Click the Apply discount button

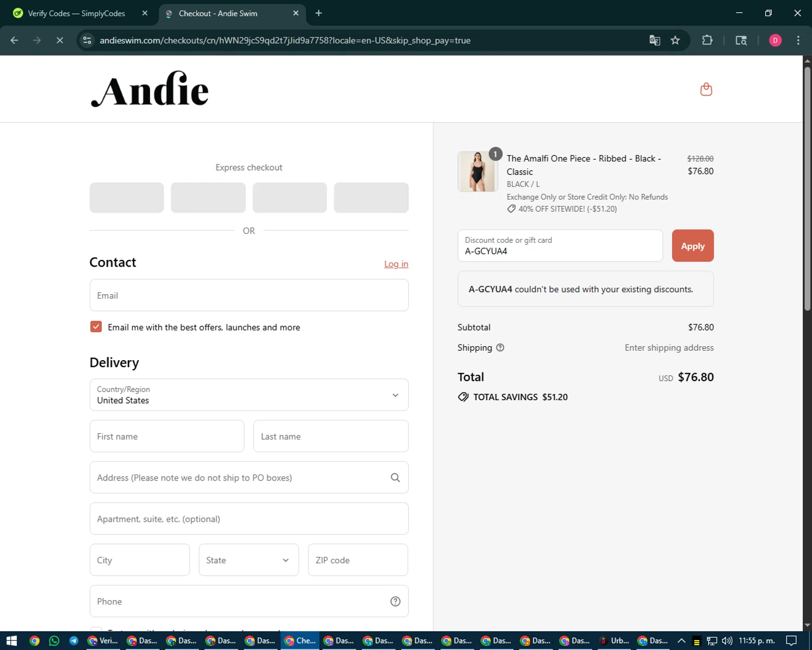coord(693,246)
